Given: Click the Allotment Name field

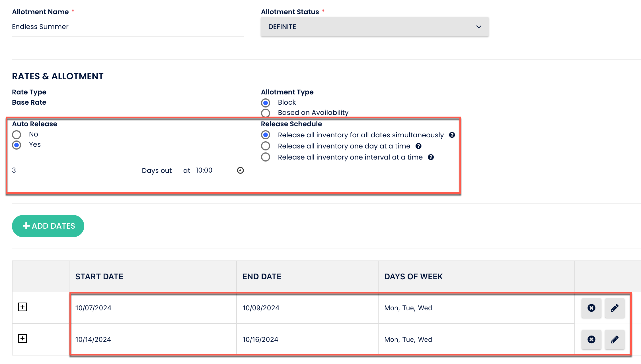Looking at the screenshot, I should (128, 27).
